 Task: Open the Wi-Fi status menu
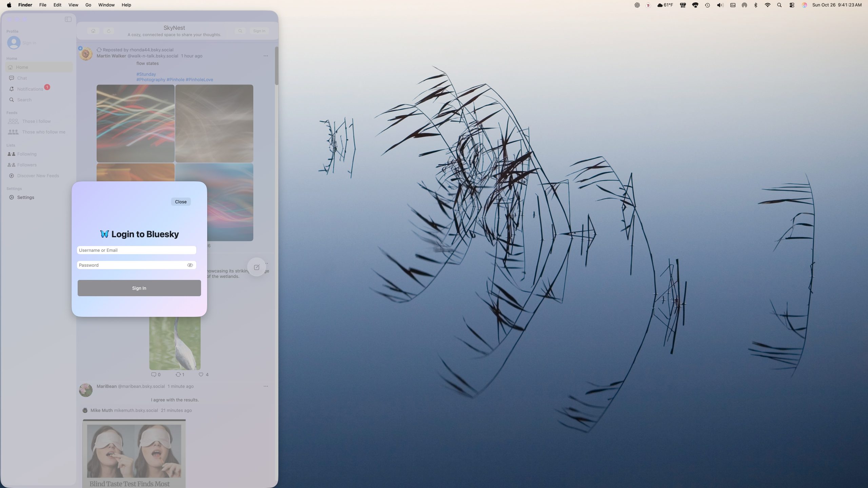click(768, 5)
